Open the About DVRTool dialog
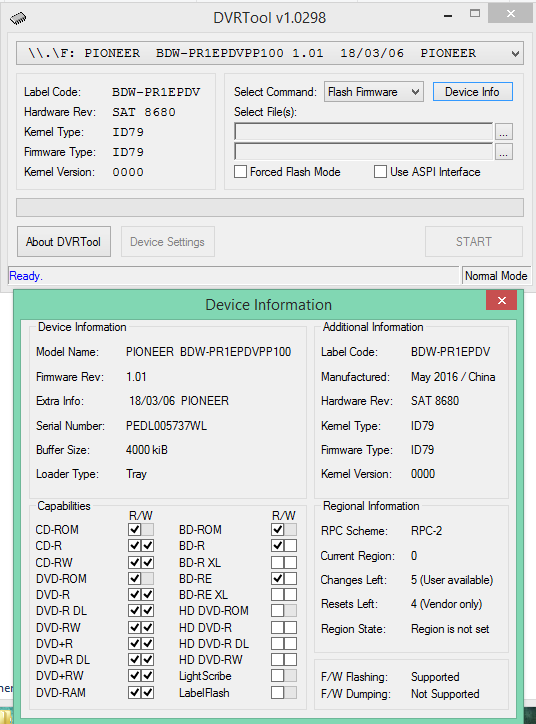 coord(64,241)
